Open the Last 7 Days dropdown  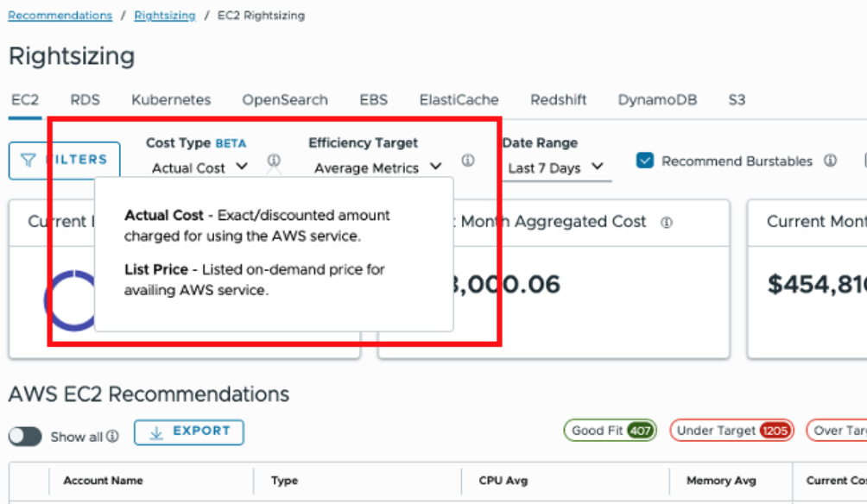pyautogui.click(x=556, y=167)
